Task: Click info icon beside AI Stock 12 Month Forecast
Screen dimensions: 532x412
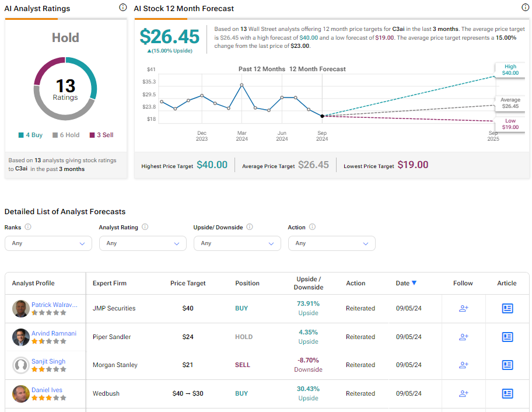Action: 525,8
